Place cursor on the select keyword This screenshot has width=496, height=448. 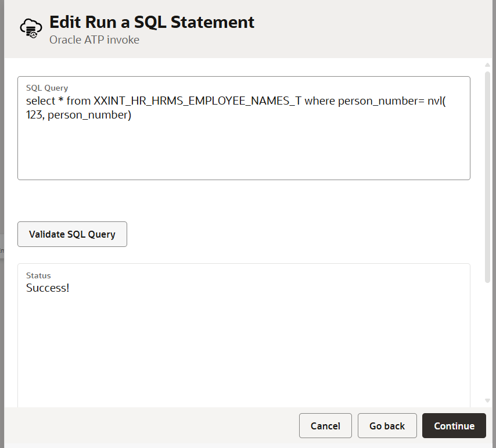41,101
